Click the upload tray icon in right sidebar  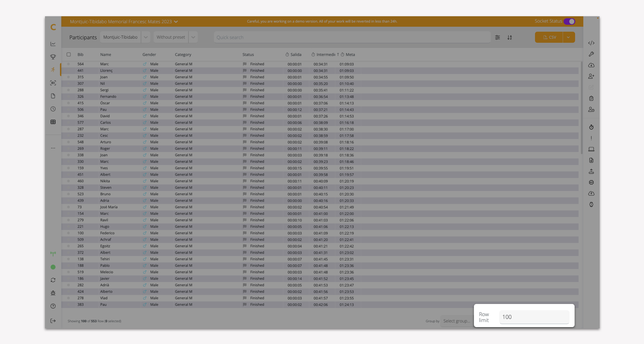click(591, 171)
